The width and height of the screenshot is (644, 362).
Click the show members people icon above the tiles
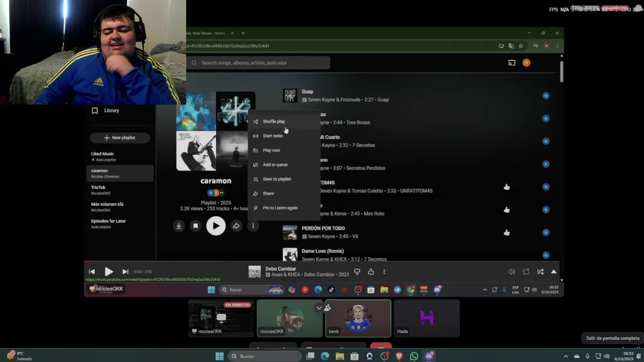pyautogui.click(x=327, y=308)
